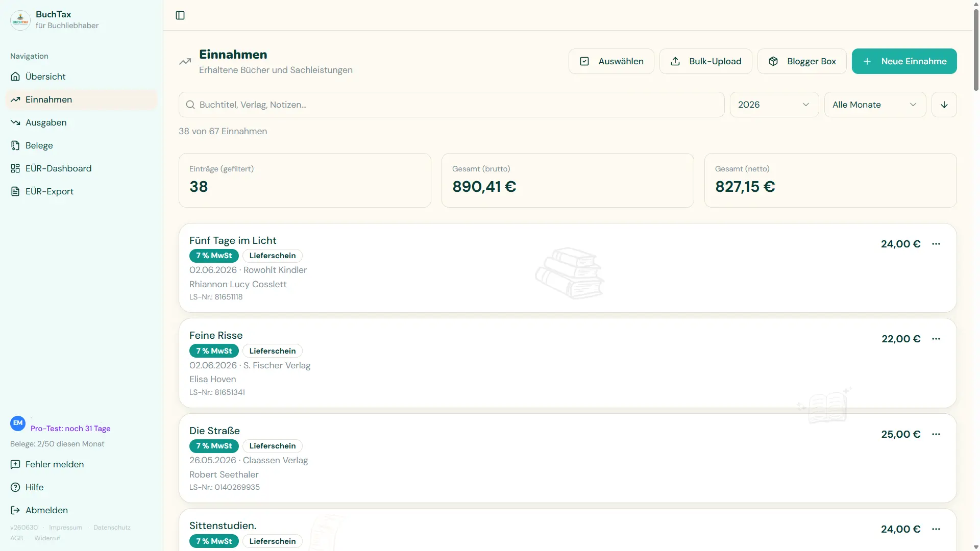The height and width of the screenshot is (551, 980).
Task: Click 7 % MwSt badge on Die Straße
Action: click(214, 446)
